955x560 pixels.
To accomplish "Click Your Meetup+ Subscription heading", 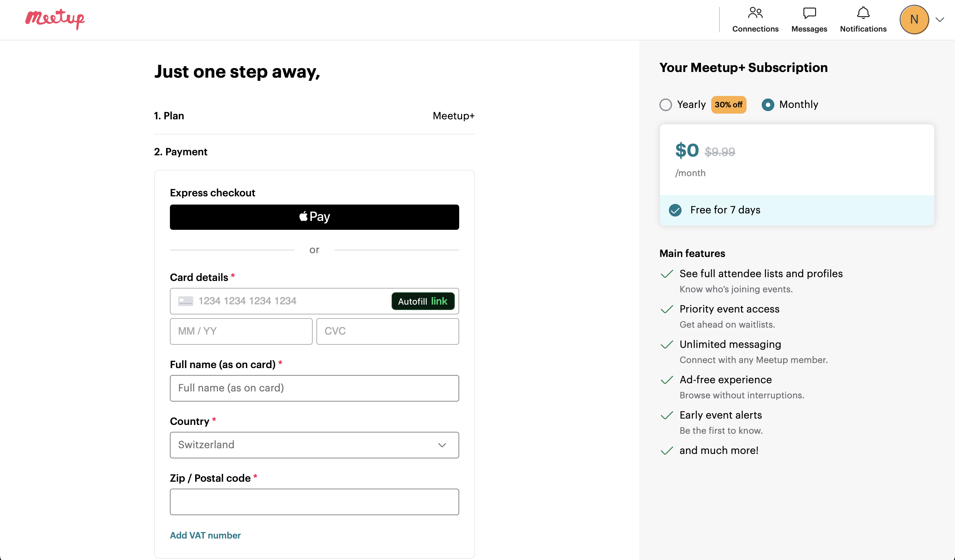I will [x=743, y=68].
